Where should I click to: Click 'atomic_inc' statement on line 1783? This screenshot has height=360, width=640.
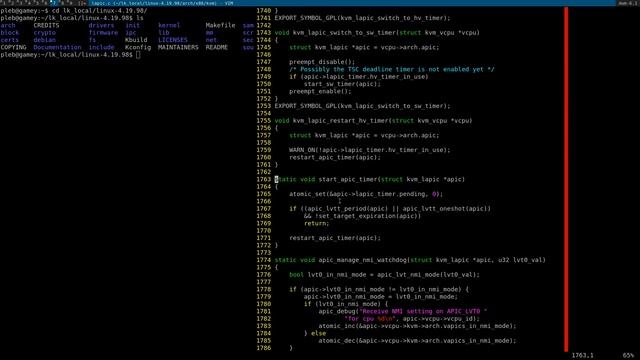point(417,326)
